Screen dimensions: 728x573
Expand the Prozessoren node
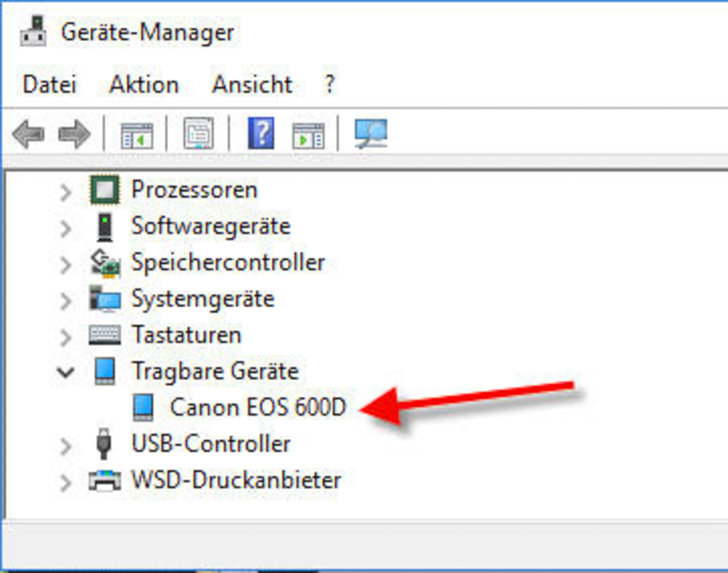click(66, 192)
